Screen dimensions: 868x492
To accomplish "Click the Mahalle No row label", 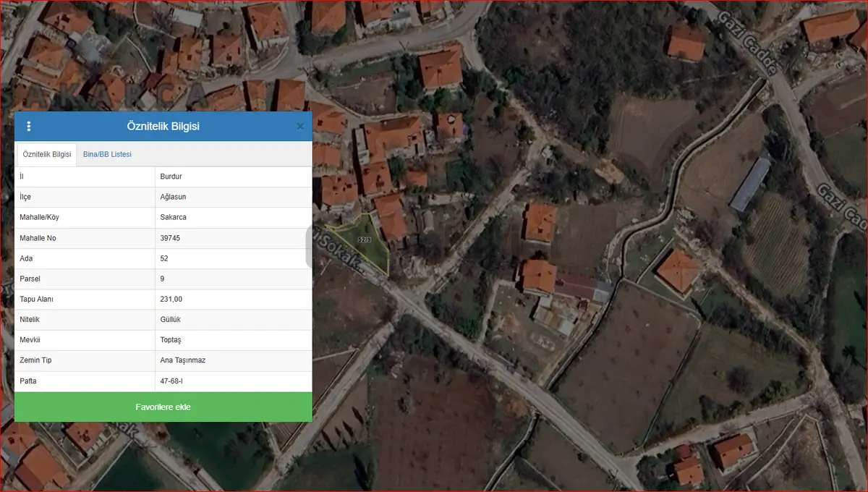I will [38, 238].
